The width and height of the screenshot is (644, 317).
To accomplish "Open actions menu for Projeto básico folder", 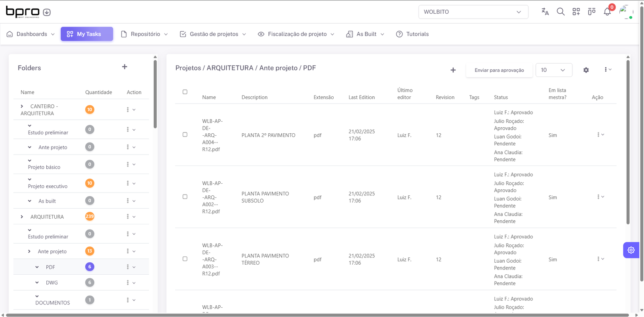I will click(x=131, y=164).
